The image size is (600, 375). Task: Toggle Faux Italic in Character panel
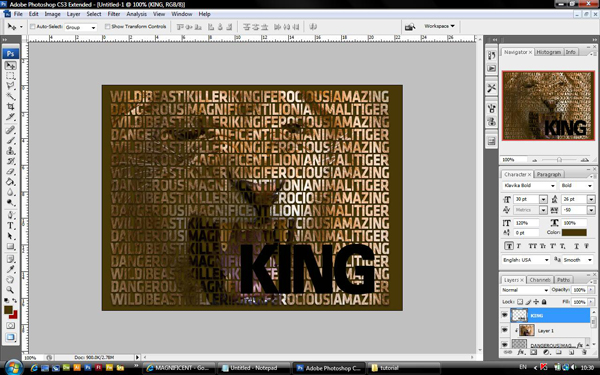tap(519, 246)
